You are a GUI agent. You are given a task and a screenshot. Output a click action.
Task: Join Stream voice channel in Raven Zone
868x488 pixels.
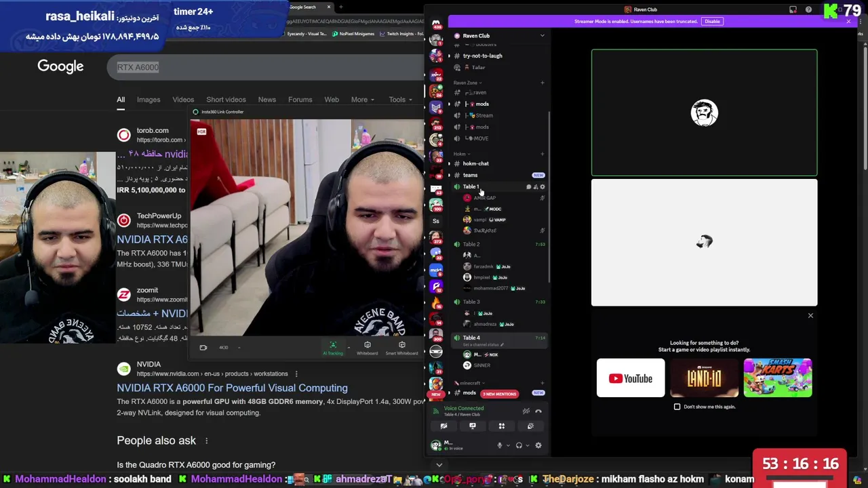pos(499,115)
